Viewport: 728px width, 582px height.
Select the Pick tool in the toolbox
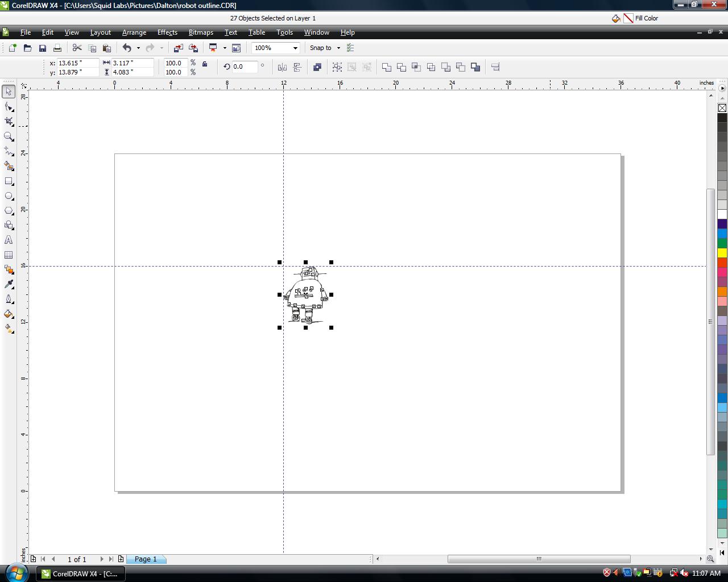coord(9,92)
